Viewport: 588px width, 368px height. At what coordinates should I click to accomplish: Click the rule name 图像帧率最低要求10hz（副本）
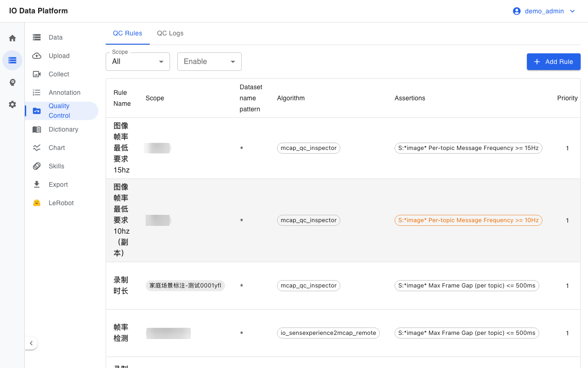click(x=121, y=220)
